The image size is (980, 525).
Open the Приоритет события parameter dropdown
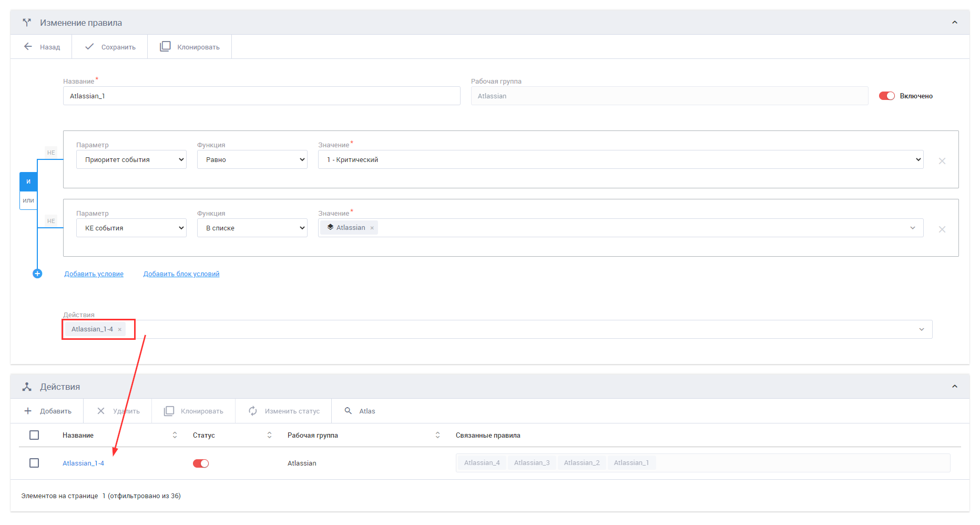click(131, 159)
